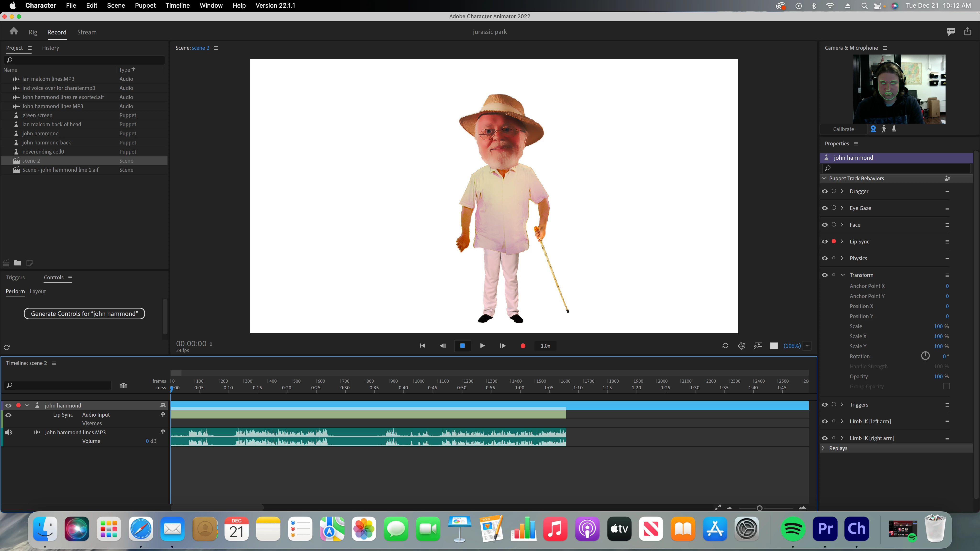Open the Puppet menu
This screenshot has height=551, width=980.
tap(145, 5)
